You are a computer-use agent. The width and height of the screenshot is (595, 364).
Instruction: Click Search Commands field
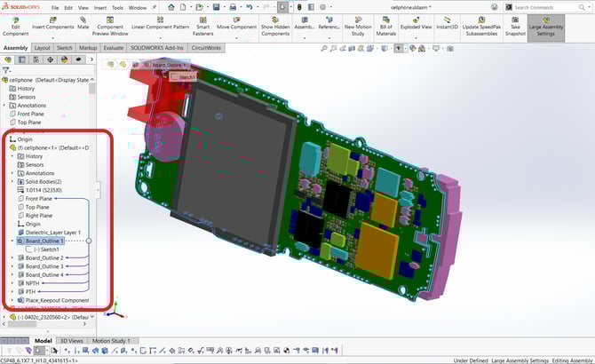coord(546,7)
